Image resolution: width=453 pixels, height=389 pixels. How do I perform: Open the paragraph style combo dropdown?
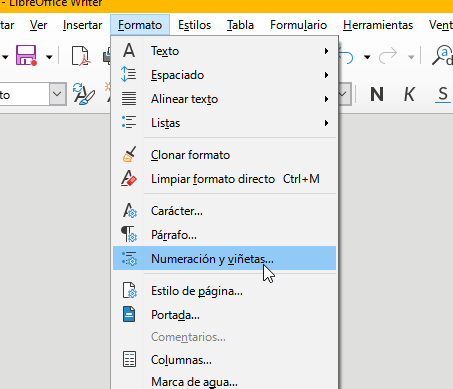[57, 94]
